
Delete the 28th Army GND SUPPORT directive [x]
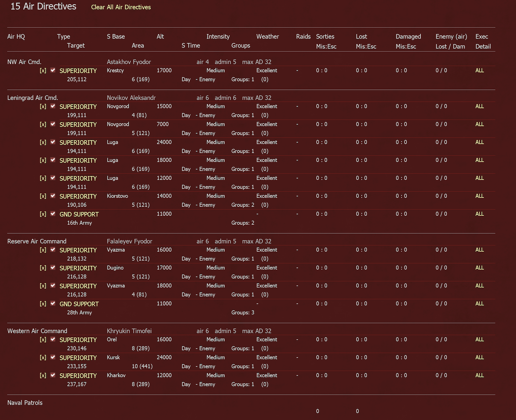point(43,304)
